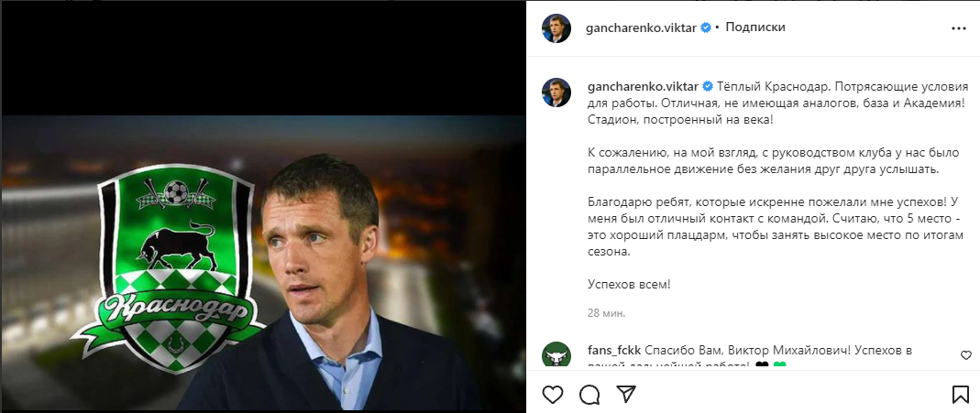Click gancharenko.viktar username in the caption
Viewport: 980px width, 413px height.
pos(643,86)
